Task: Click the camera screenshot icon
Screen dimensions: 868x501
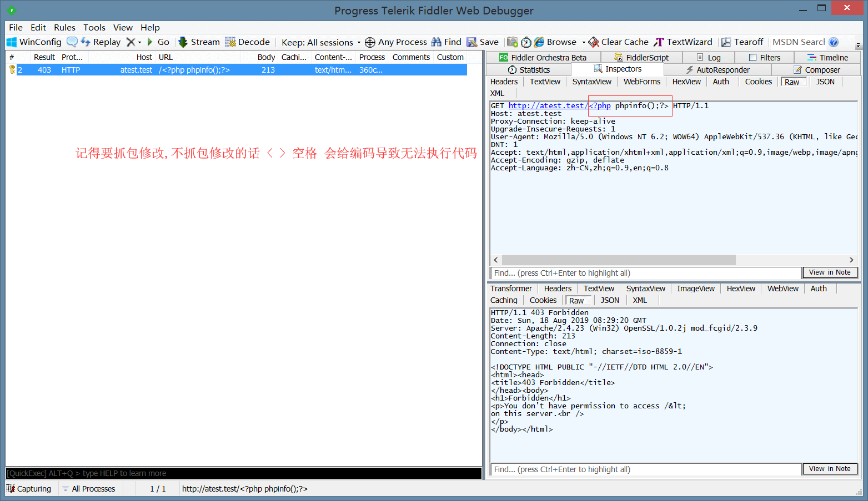Action: [512, 42]
